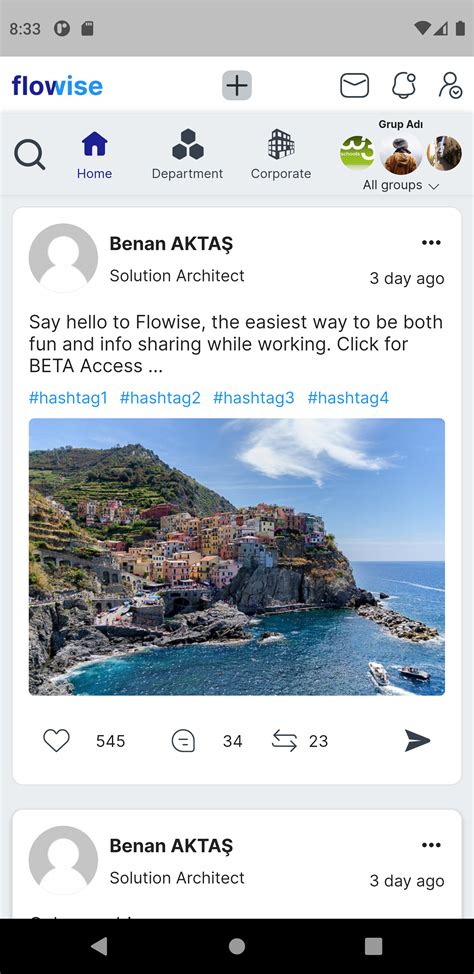Screen dimensions: 474x974
Task: Switch to the Department tab
Action: 188,155
